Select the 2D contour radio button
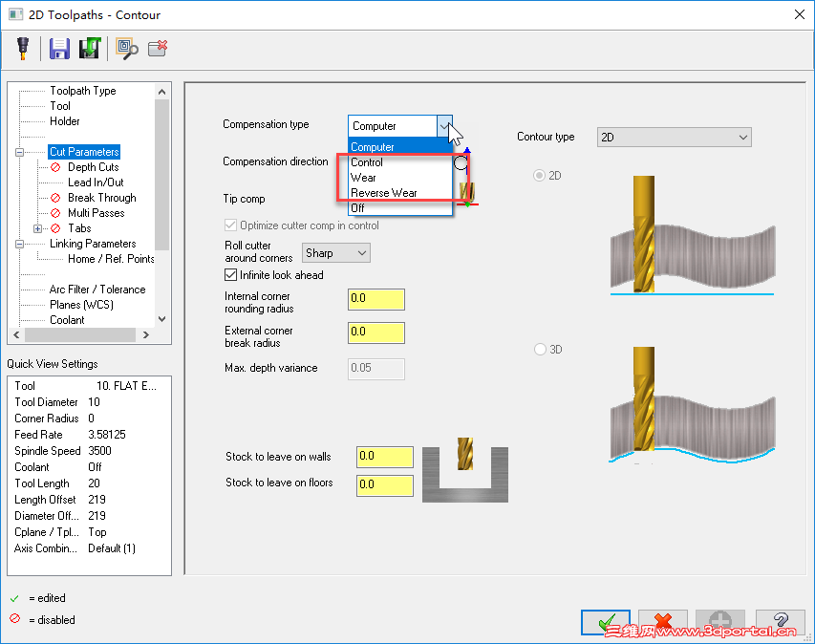The height and width of the screenshot is (644, 815). [539, 176]
